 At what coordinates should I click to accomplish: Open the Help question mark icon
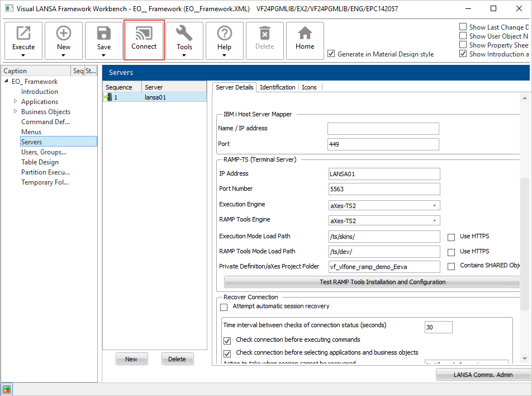coord(225,34)
